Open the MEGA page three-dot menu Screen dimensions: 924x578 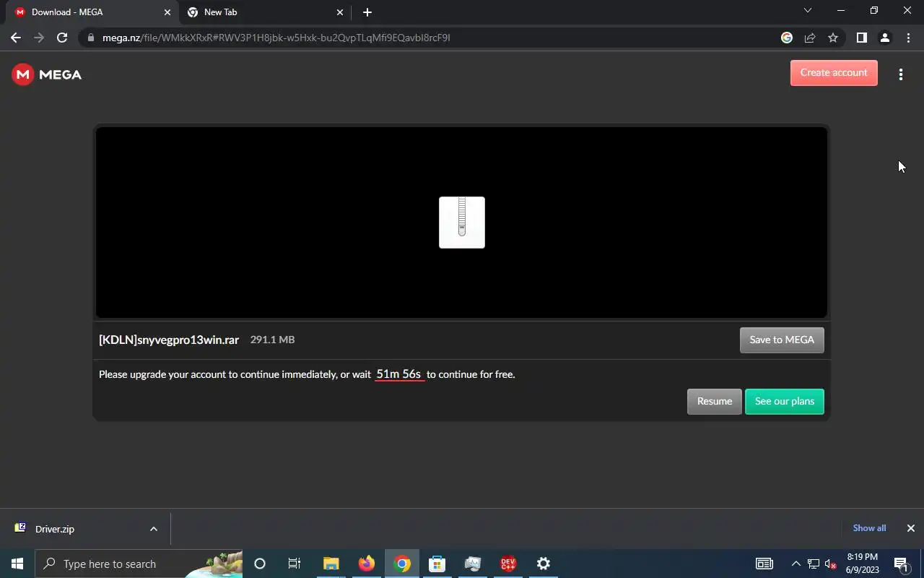[x=901, y=74]
